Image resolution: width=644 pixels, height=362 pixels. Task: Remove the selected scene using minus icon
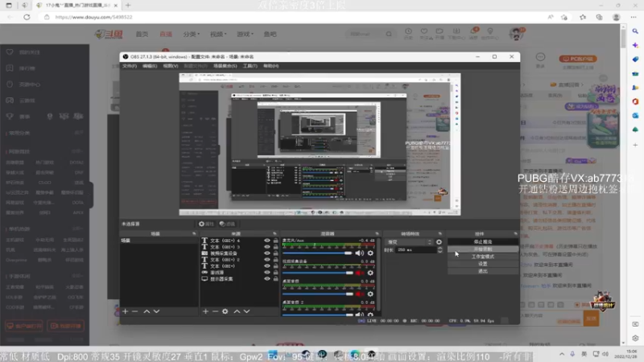tap(135, 311)
